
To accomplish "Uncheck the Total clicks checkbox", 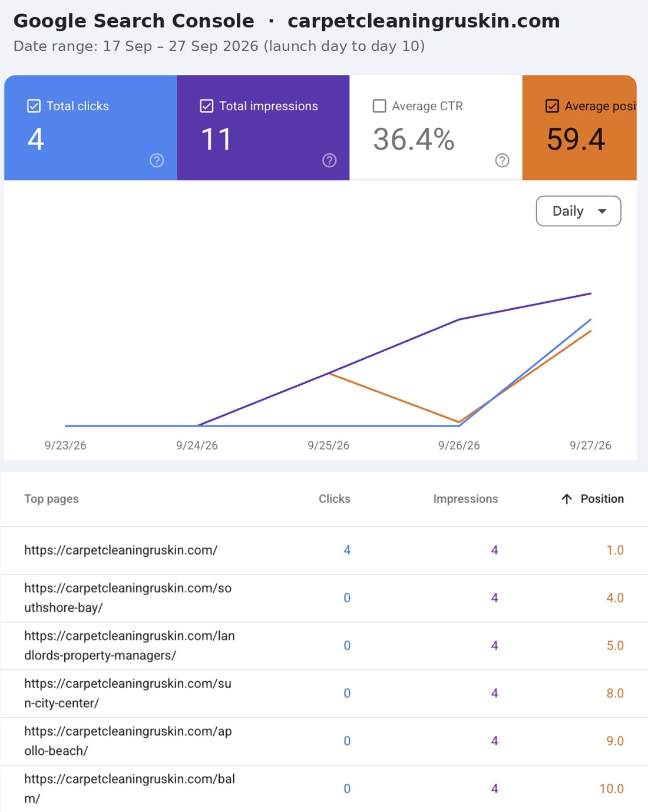I will [34, 106].
